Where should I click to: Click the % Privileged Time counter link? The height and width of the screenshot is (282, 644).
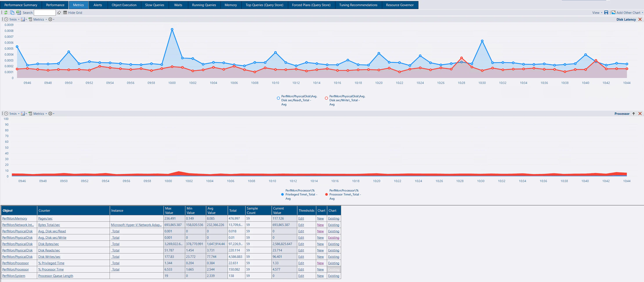51,263
